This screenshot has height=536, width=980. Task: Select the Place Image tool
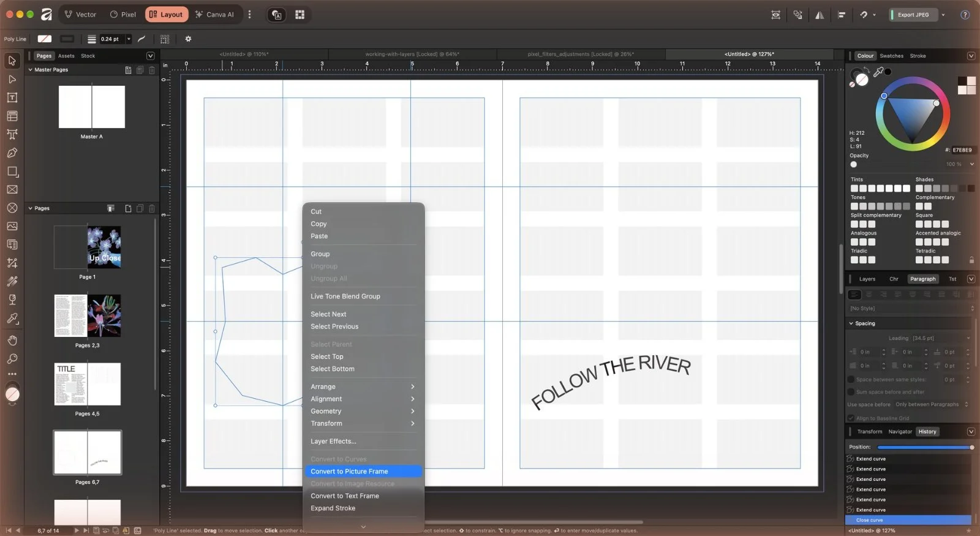(x=12, y=226)
